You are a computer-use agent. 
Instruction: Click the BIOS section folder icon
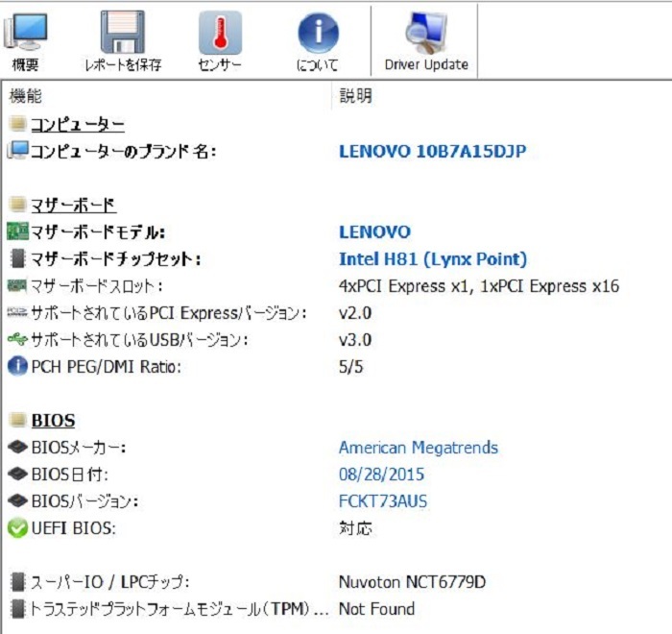pos(17,420)
